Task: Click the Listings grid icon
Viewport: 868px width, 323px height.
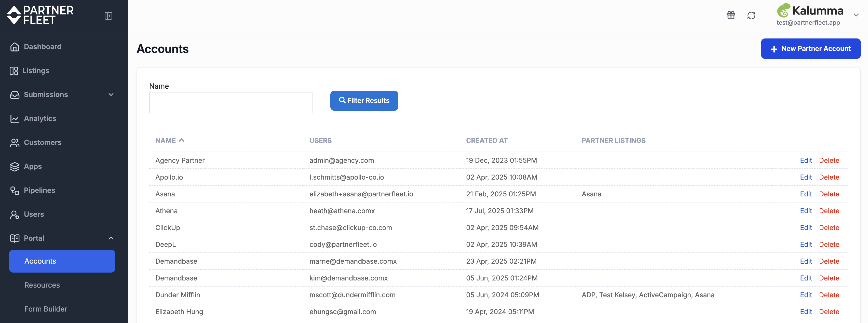Action: click(x=14, y=71)
